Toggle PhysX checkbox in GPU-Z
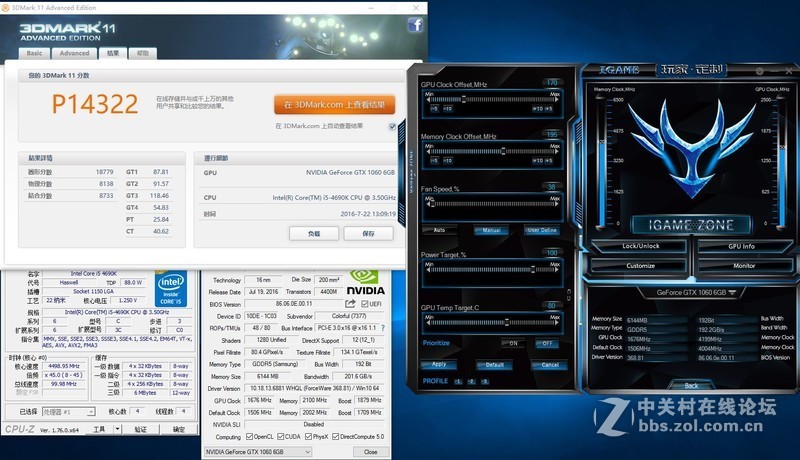This screenshot has height=460, width=800. pos(308,437)
